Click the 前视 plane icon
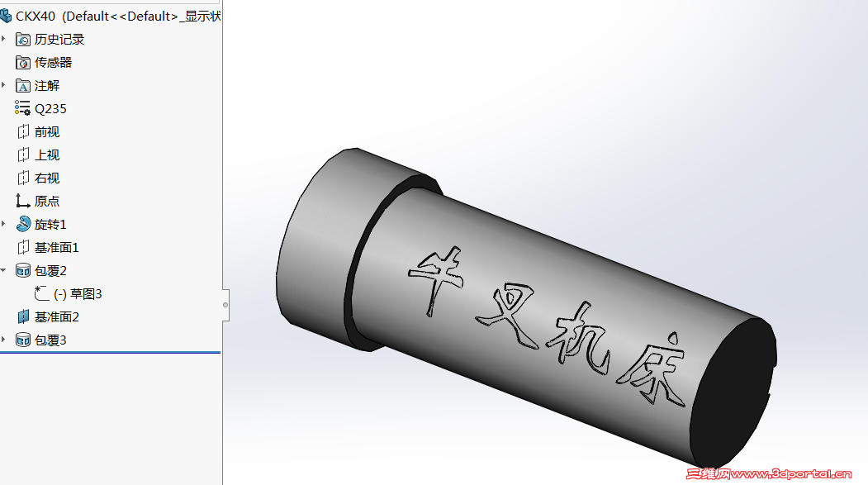The image size is (868, 485). coord(22,131)
